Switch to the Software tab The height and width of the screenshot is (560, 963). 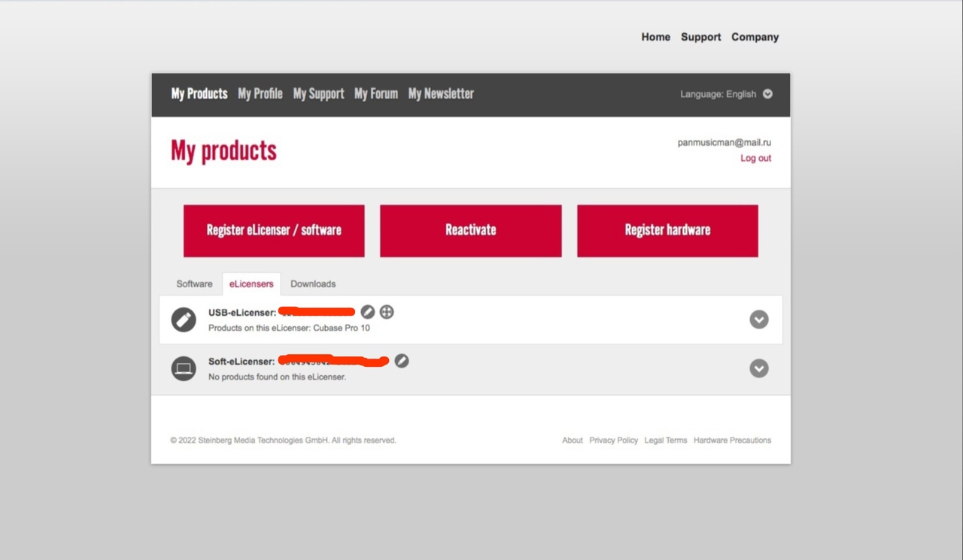click(194, 284)
